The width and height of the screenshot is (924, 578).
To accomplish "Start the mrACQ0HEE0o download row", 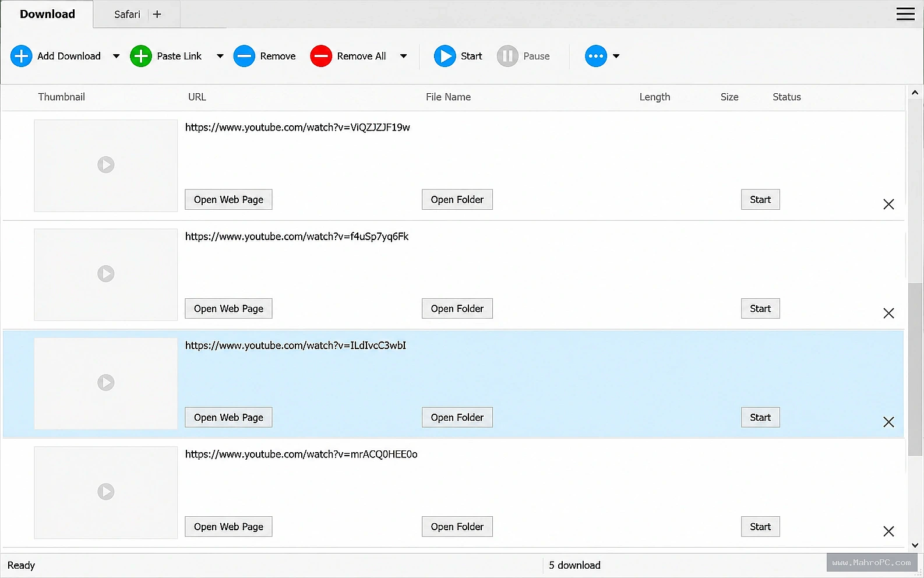I will tap(760, 527).
